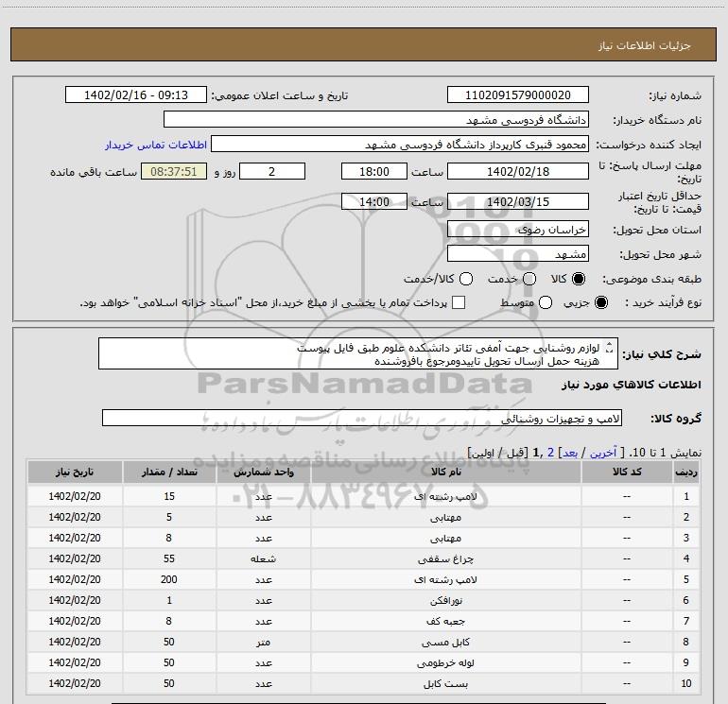Click لوله خرطومی in row 9
This screenshot has width=728, height=704.
(445, 663)
